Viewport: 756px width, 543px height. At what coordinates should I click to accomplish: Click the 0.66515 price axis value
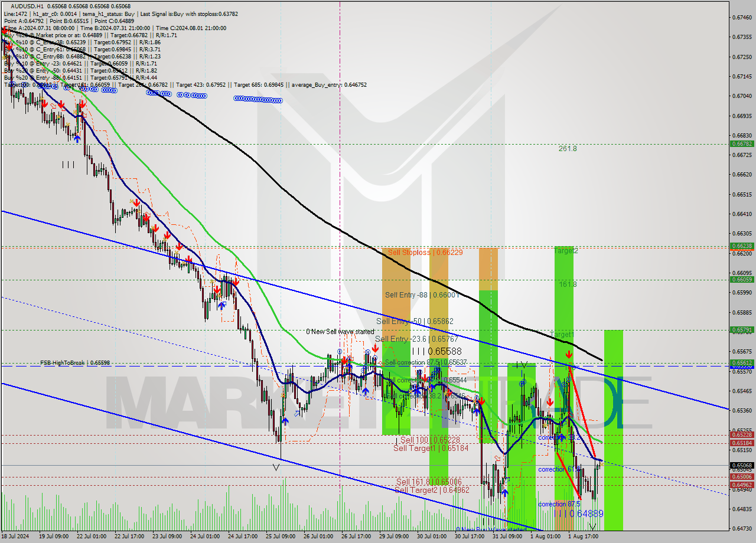(x=742, y=194)
